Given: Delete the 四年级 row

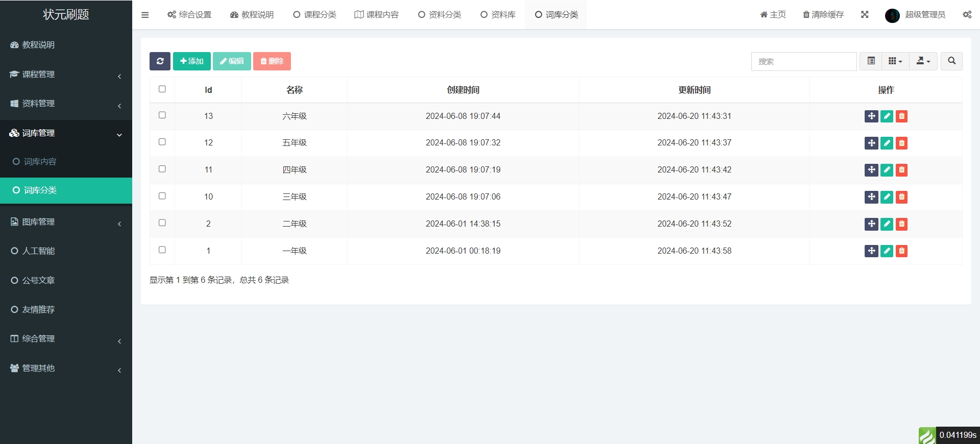Looking at the screenshot, I should (902, 170).
